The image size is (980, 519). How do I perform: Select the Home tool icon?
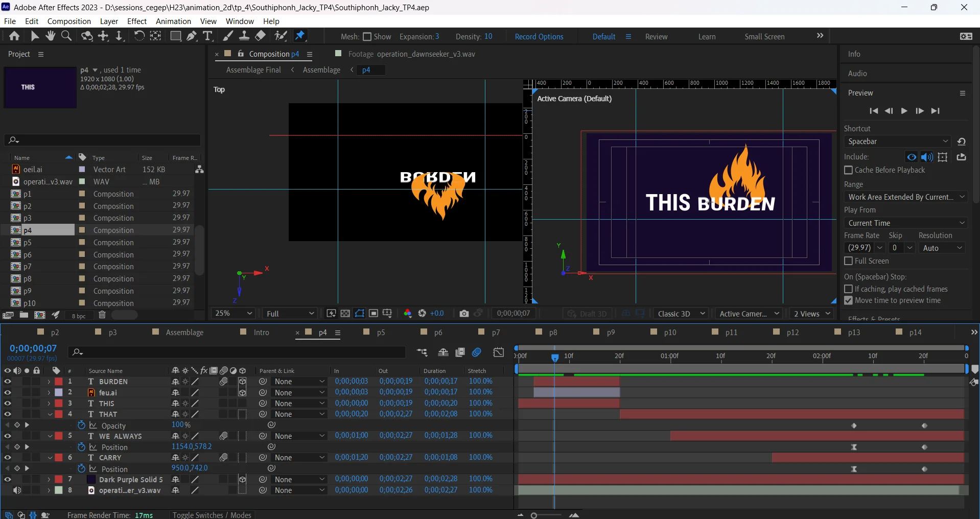[x=14, y=36]
